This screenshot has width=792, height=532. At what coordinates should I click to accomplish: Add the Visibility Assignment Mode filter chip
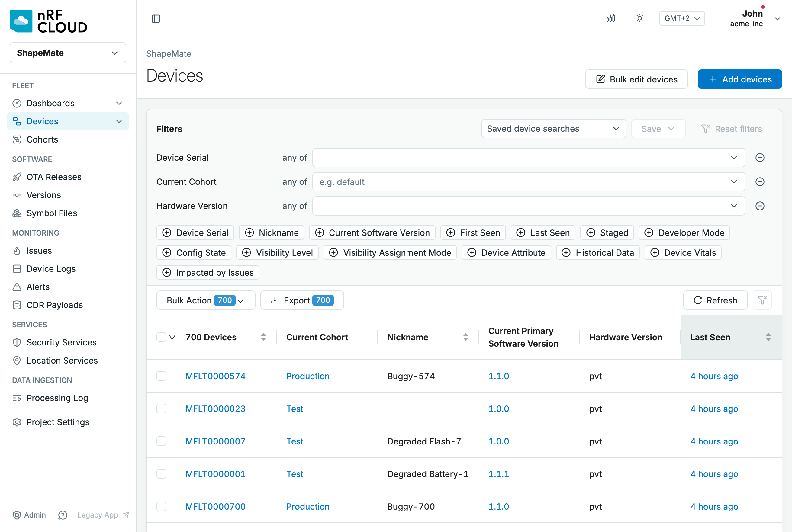(x=390, y=253)
